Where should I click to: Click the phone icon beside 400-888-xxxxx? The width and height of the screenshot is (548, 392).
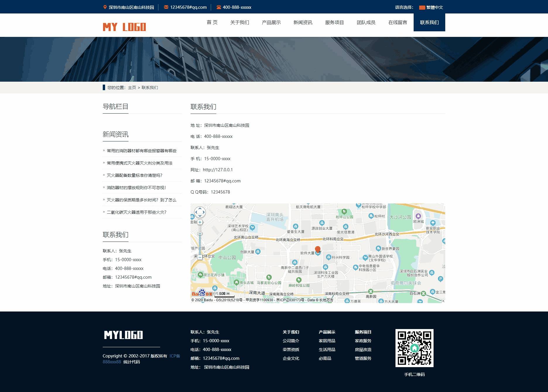pos(219,7)
